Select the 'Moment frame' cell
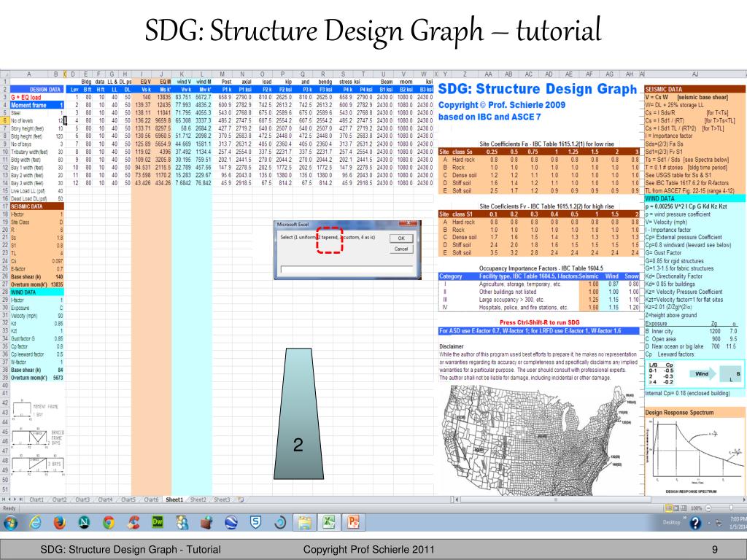 point(28,105)
